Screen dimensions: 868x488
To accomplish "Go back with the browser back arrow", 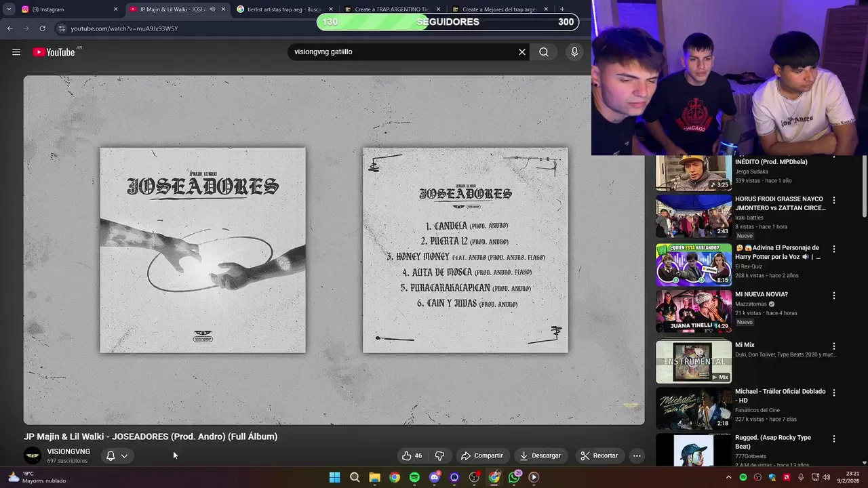I will click(9, 28).
